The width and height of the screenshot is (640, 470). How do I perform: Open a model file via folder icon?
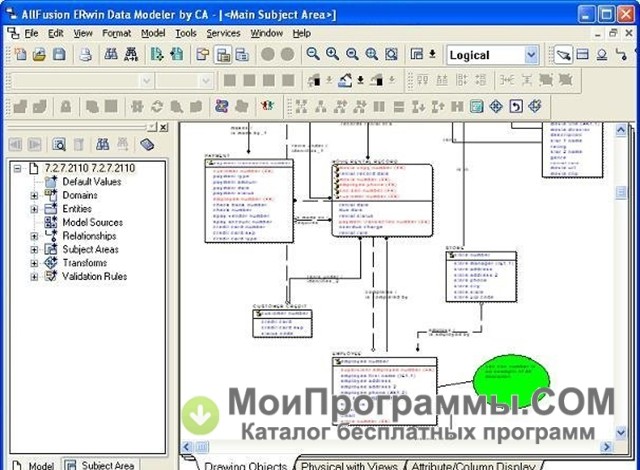(x=39, y=54)
